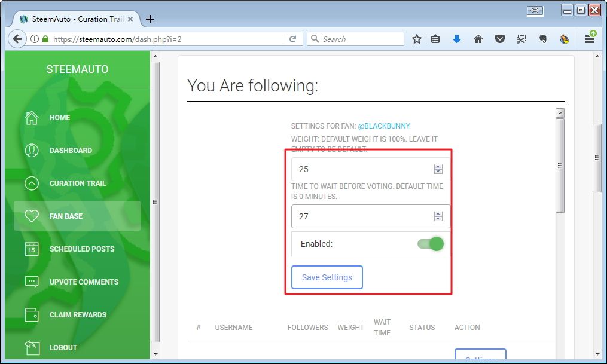Open downloads with the blue arrow icon
The image size is (607, 364).
pos(457,39)
